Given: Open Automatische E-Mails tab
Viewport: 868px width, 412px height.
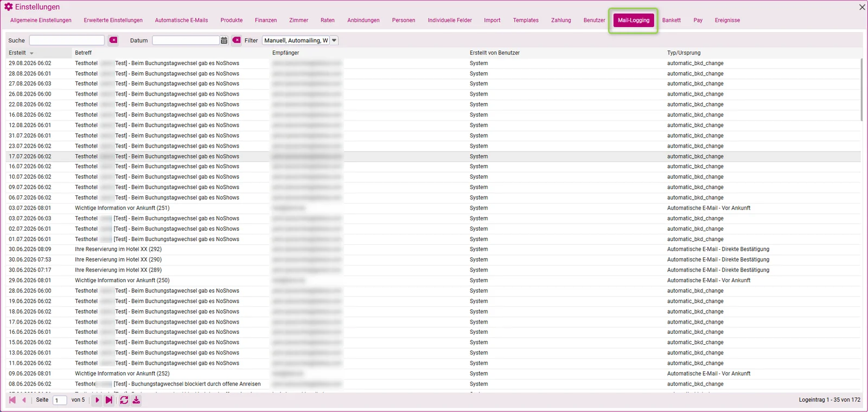Looking at the screenshot, I should point(181,20).
